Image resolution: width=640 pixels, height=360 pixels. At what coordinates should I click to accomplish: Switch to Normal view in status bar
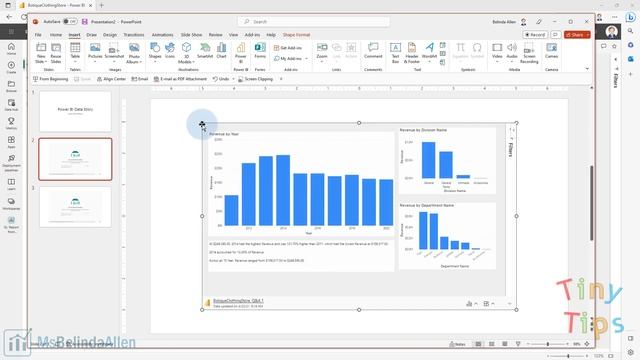[478, 344]
